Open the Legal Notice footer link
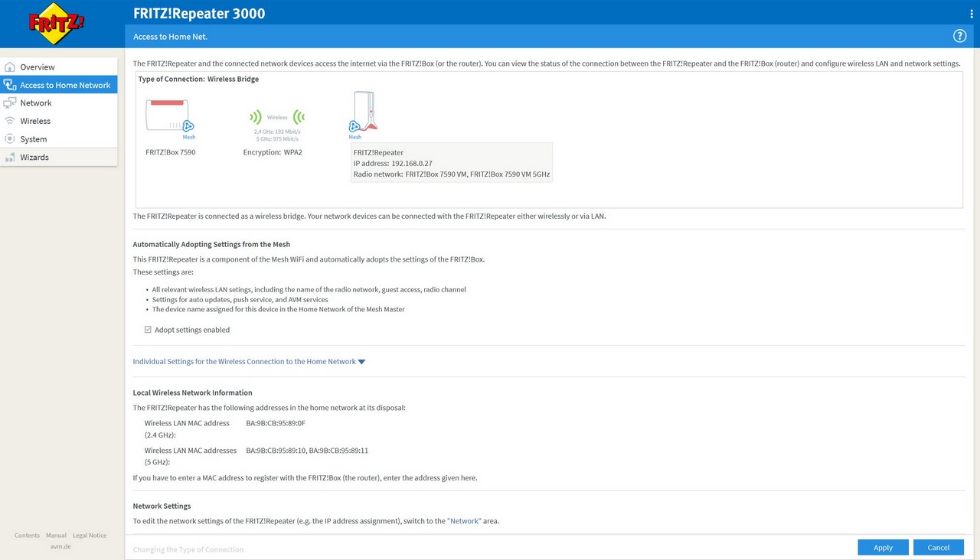The width and height of the screenshot is (980, 560). coord(90,536)
